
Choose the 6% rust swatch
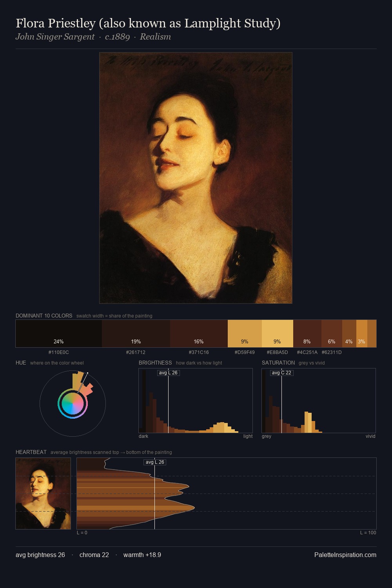(332, 334)
